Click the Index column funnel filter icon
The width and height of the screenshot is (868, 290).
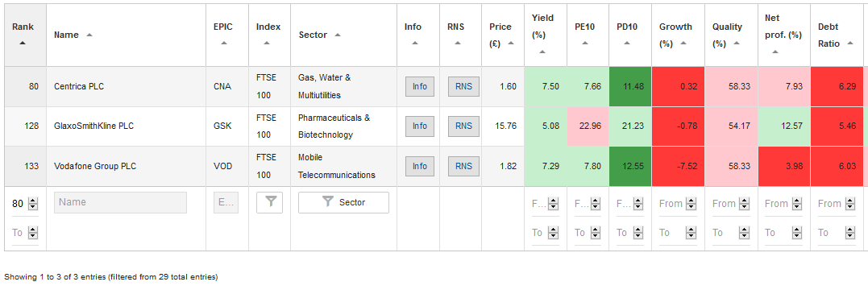270,202
